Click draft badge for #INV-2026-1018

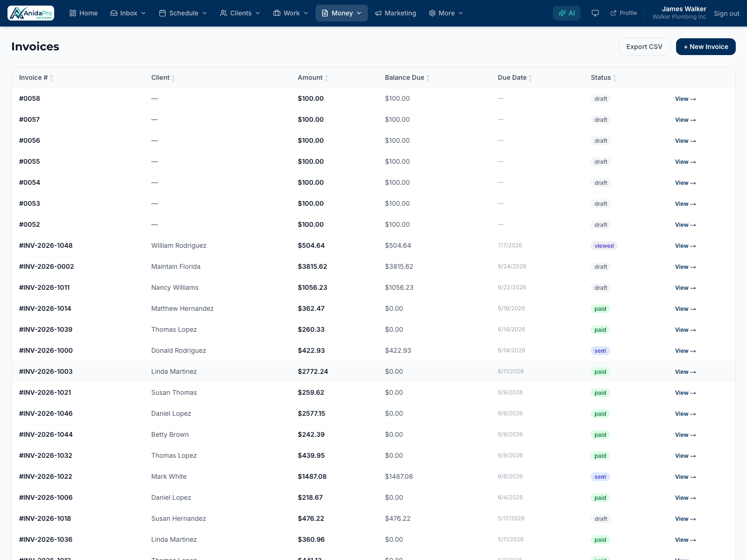tap(601, 519)
